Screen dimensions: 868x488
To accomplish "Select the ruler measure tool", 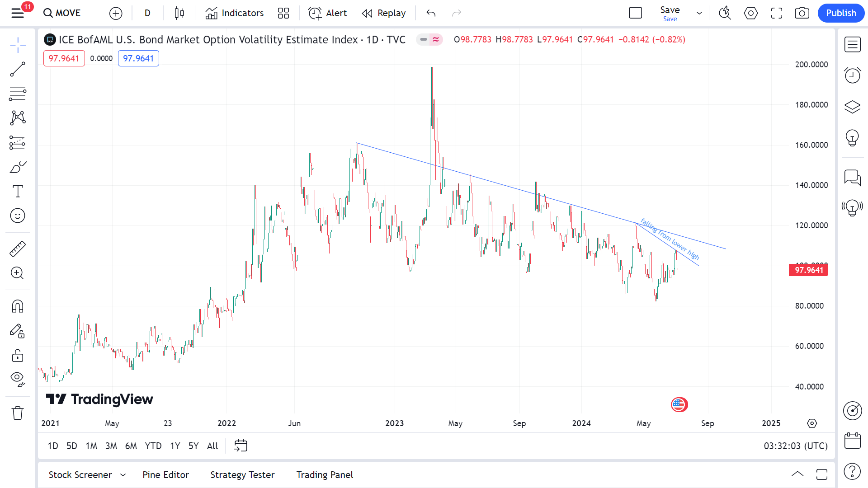I will (18, 249).
